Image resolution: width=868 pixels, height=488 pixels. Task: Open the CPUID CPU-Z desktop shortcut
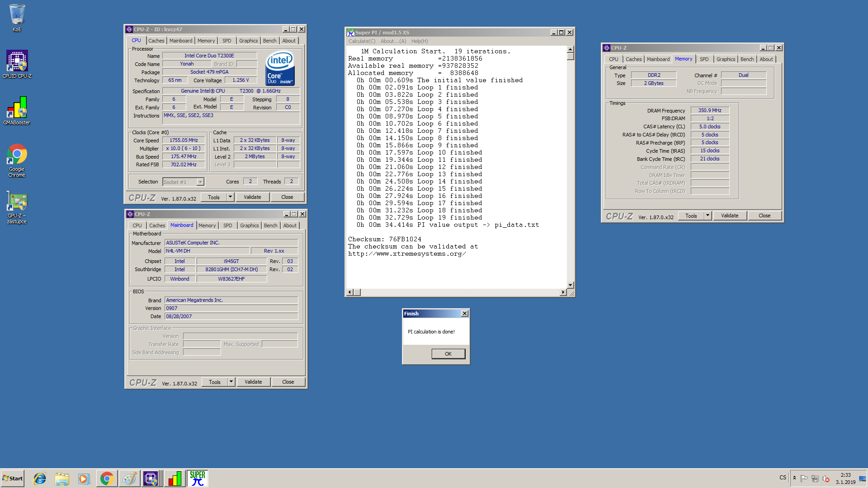[x=17, y=64]
